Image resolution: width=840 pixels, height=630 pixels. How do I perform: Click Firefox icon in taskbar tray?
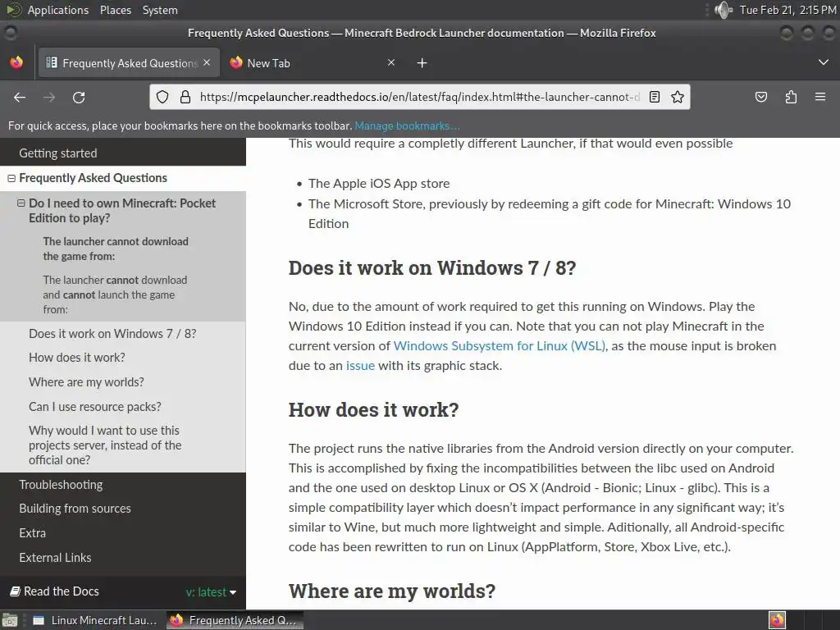[777, 620]
